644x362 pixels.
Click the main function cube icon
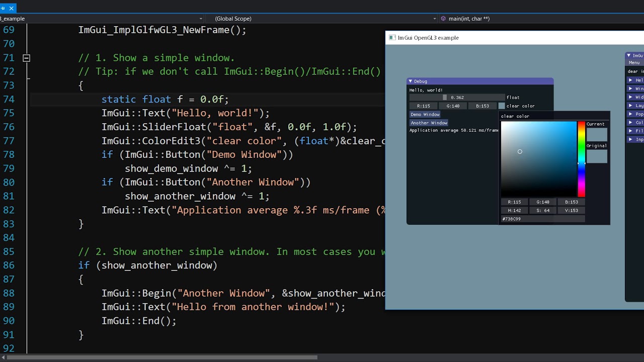(x=443, y=19)
